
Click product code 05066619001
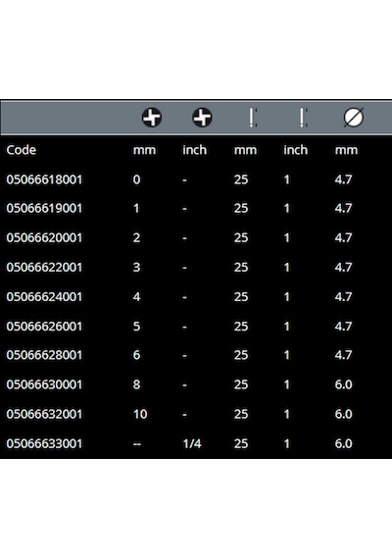pyautogui.click(x=44, y=208)
